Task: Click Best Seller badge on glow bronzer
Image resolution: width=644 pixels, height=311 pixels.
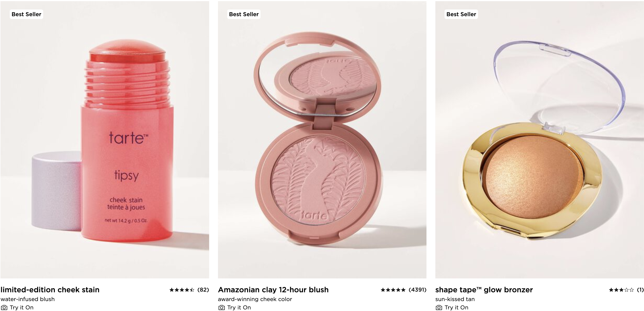Action: [x=461, y=14]
